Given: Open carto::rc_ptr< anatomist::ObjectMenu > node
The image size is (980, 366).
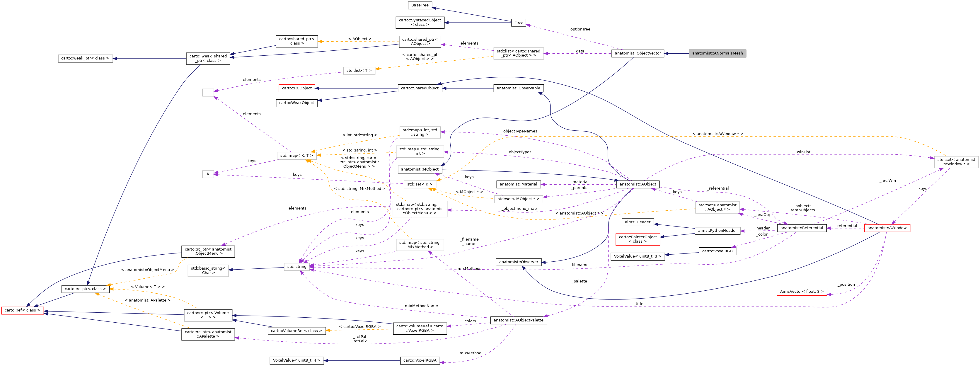Looking at the screenshot, I should (x=208, y=251).
